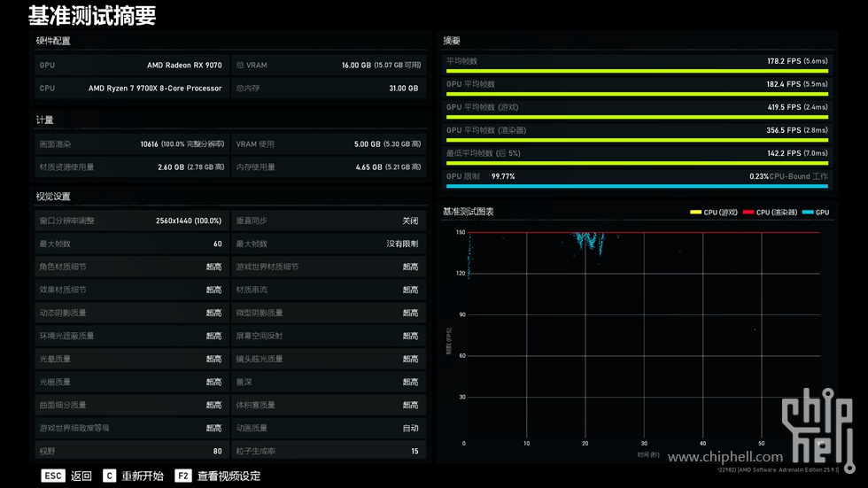The height and width of the screenshot is (488, 868).
Task: Click 材质串流 row
Action: click(x=329, y=290)
